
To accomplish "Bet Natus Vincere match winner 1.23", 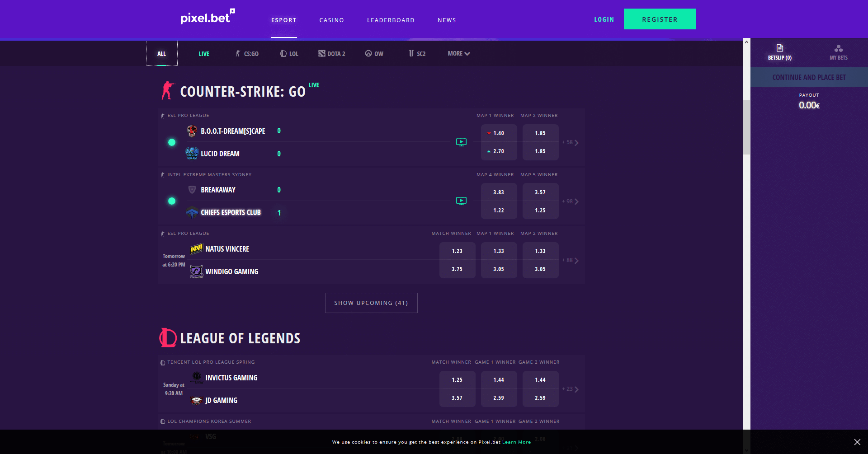I will [x=457, y=251].
